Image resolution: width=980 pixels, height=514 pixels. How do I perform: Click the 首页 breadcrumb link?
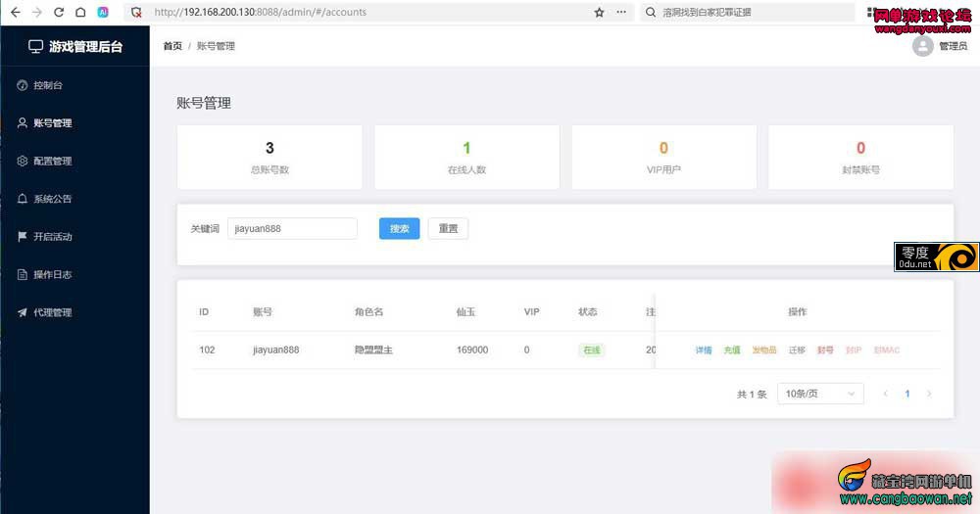[172, 46]
